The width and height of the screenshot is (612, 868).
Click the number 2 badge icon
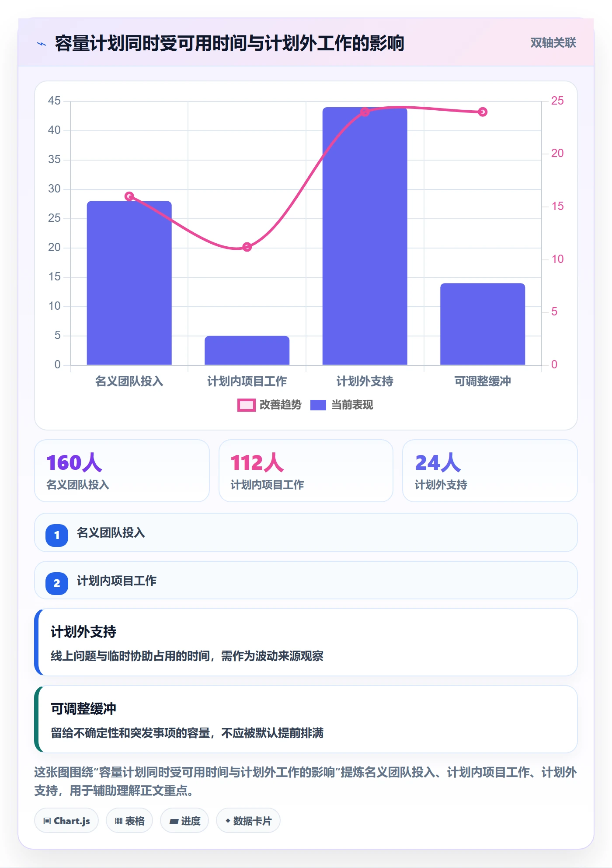click(57, 583)
